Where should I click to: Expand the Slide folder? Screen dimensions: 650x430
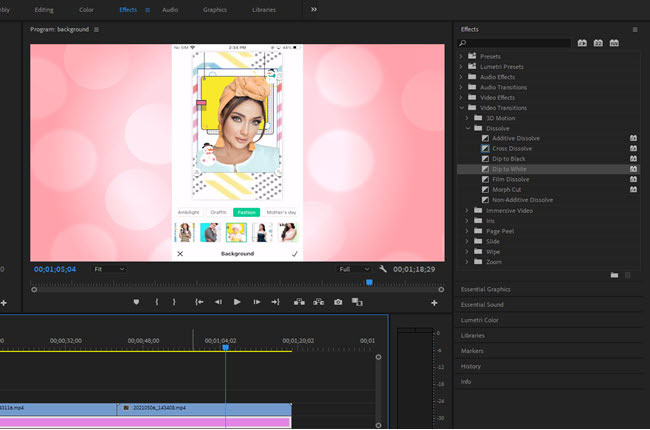tap(467, 241)
